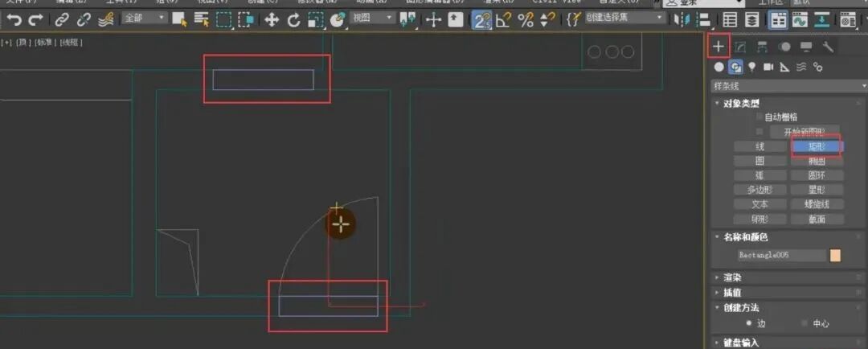Select the Shapes category icon
This screenshot has width=868, height=349.
point(735,67)
